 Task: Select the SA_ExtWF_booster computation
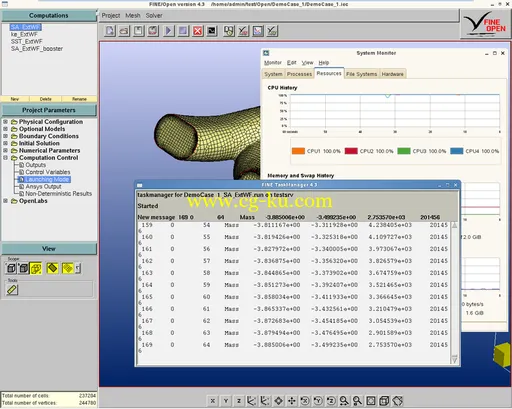(37, 49)
